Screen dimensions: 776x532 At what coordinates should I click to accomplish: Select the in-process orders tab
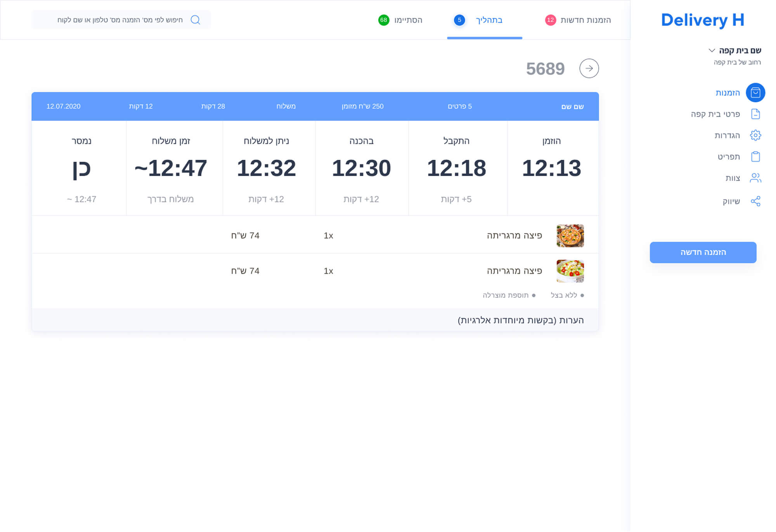(488, 20)
